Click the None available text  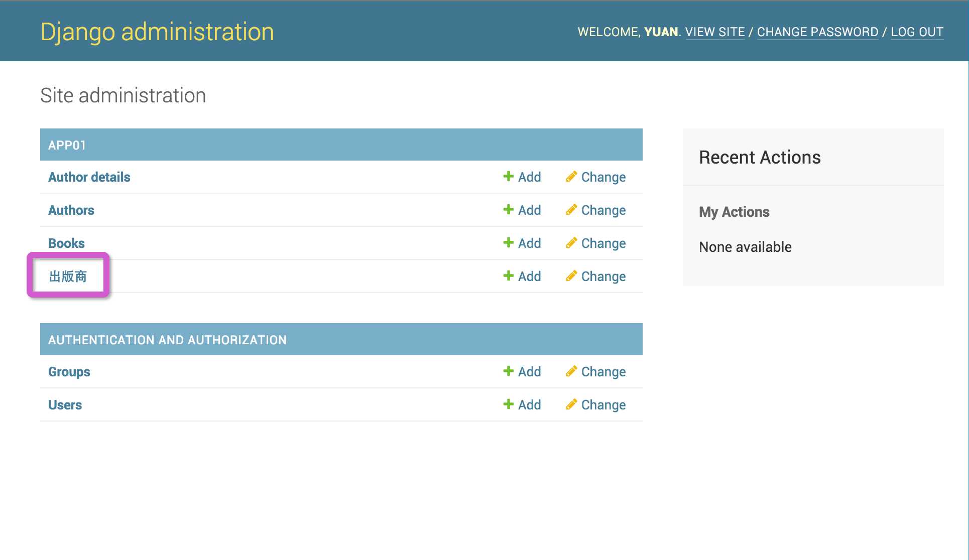(x=745, y=247)
